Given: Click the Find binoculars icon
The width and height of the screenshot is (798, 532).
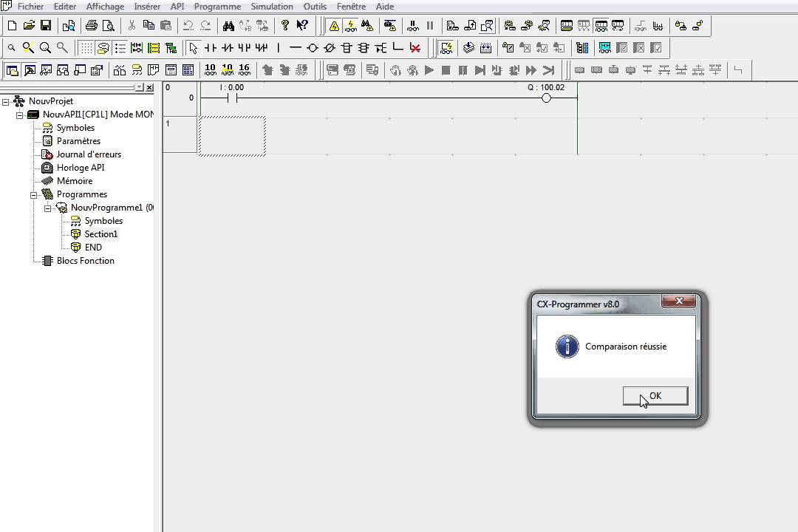Looking at the screenshot, I should tap(228, 25).
